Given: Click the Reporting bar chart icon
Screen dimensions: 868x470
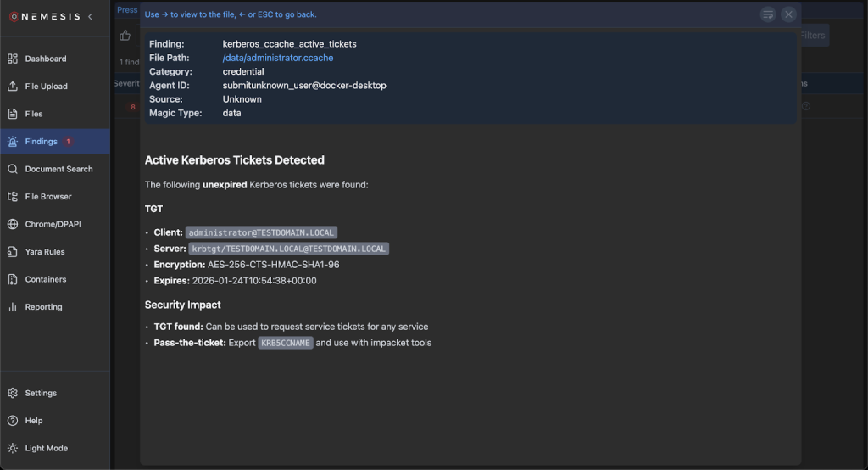Looking at the screenshot, I should click(13, 307).
